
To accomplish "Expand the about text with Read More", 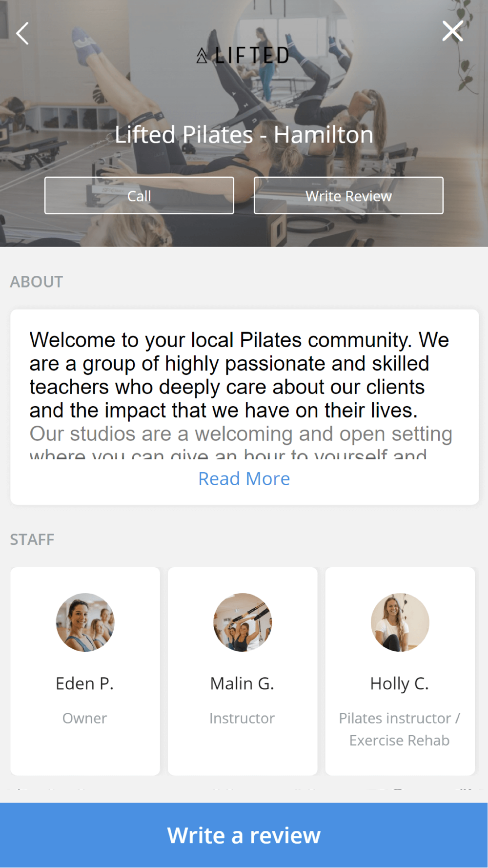I will click(x=244, y=478).
